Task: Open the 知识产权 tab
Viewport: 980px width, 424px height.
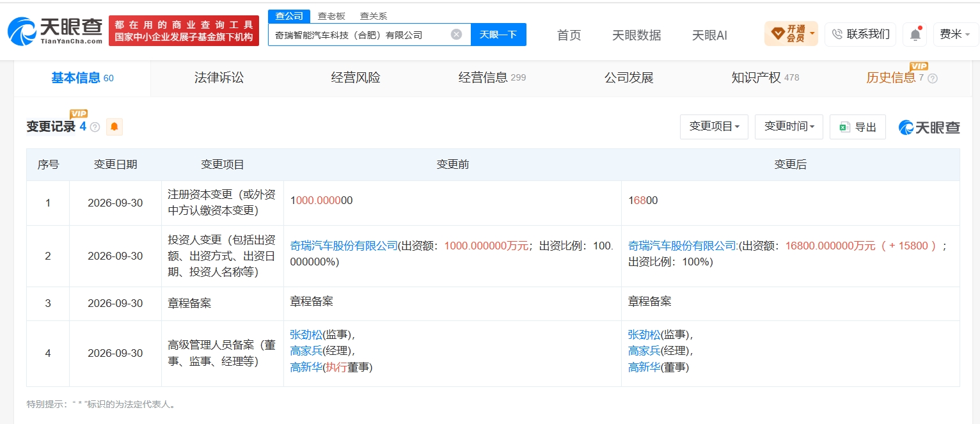Action: pos(765,78)
